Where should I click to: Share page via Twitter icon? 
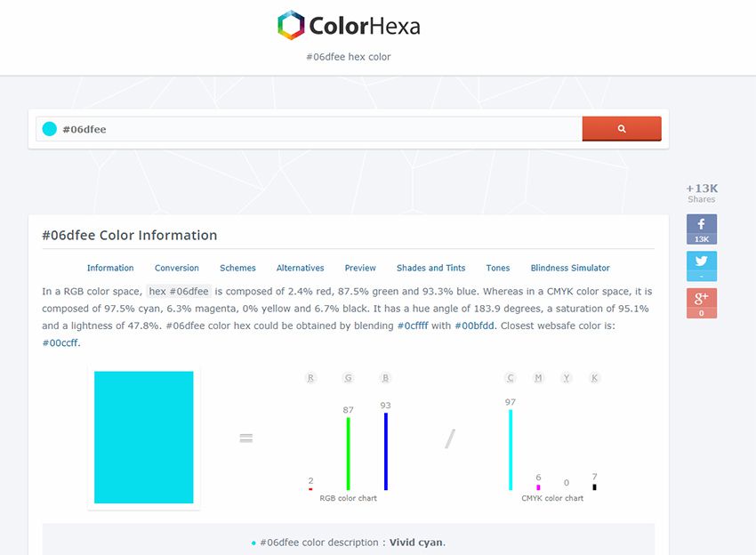(x=701, y=266)
